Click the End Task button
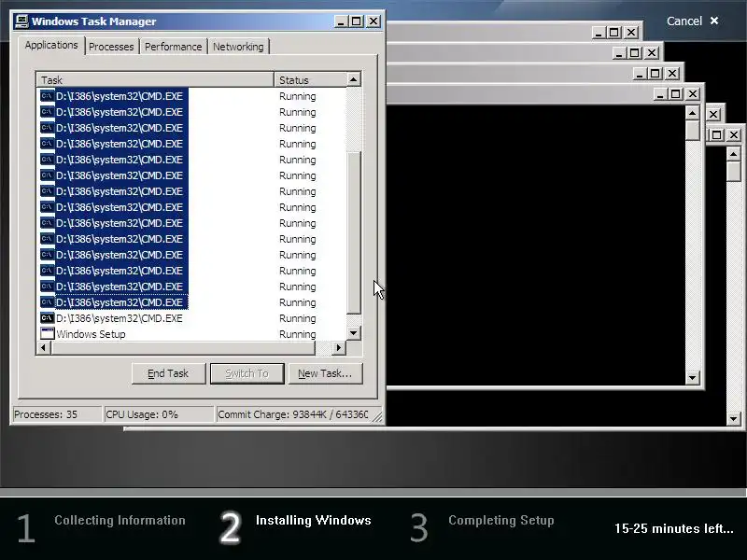Viewport: 747px width, 560px height. [168, 373]
